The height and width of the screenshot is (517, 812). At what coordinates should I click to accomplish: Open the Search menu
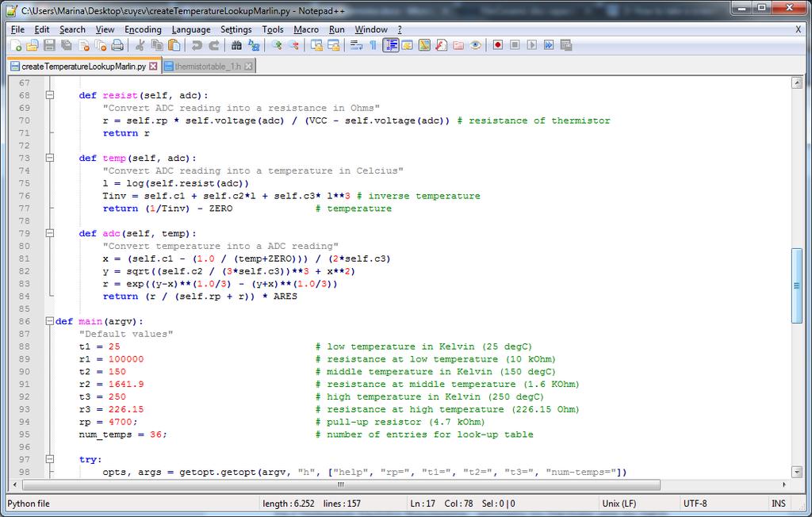click(72, 29)
